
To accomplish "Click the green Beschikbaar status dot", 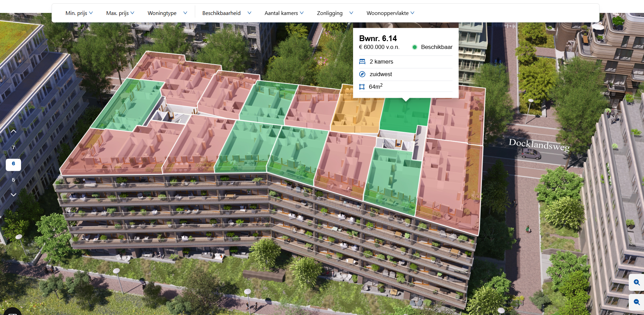I will point(415,47).
